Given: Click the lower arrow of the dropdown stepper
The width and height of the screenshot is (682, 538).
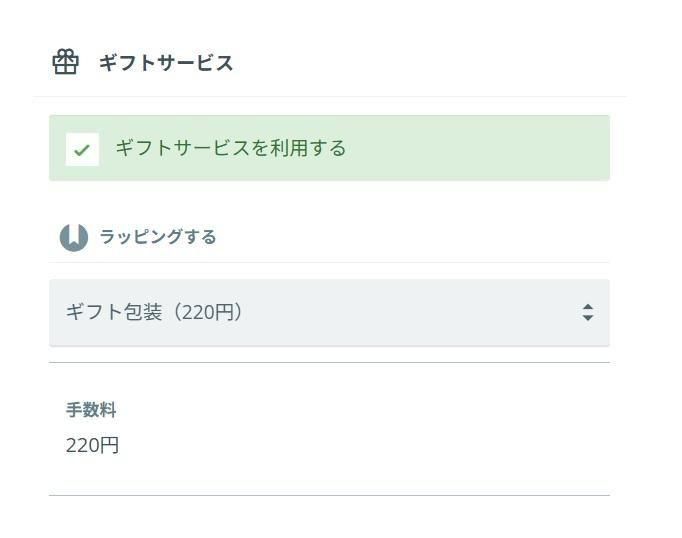Looking at the screenshot, I should (x=588, y=318).
